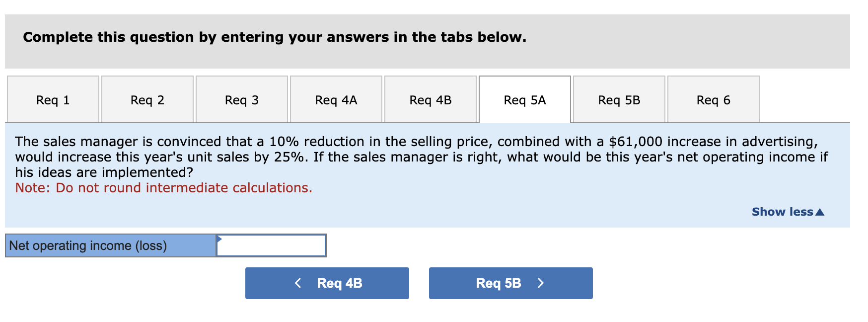Switch to the Req 5B tab

click(618, 99)
